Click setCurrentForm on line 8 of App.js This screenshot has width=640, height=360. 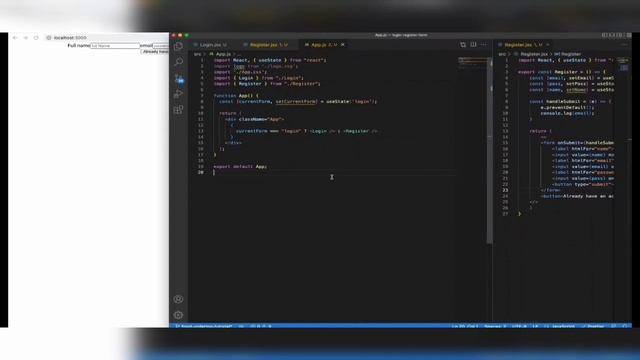296,101
